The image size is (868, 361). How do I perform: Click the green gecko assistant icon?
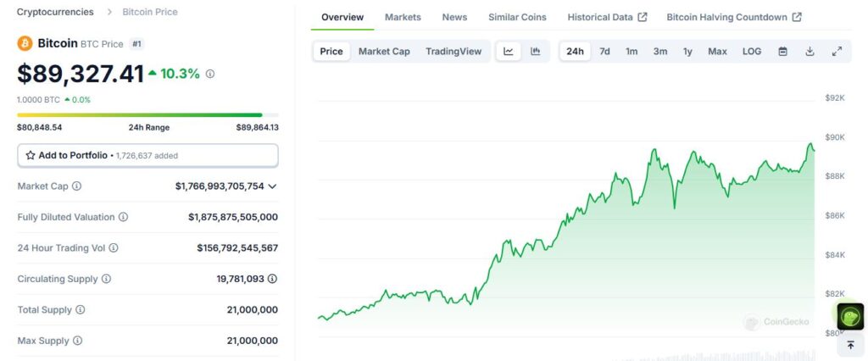[x=850, y=317]
